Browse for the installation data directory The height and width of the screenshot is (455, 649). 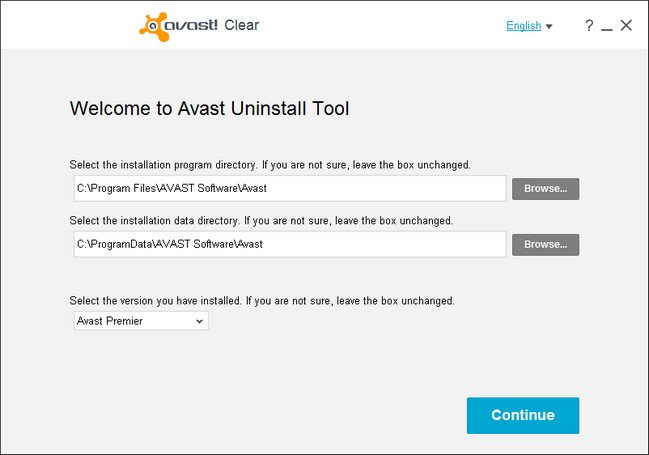pos(545,245)
